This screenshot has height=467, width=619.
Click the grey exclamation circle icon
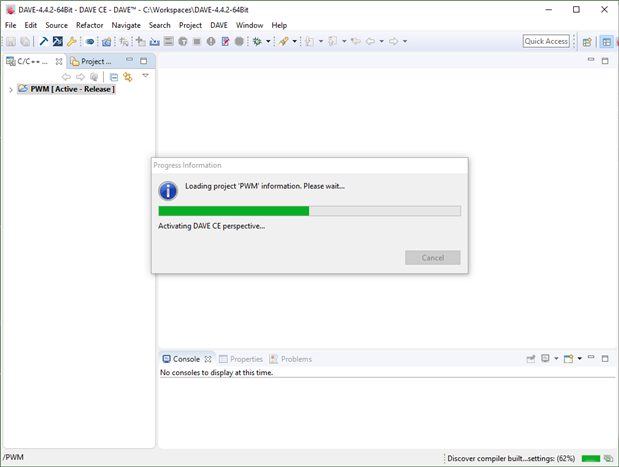[x=211, y=41]
